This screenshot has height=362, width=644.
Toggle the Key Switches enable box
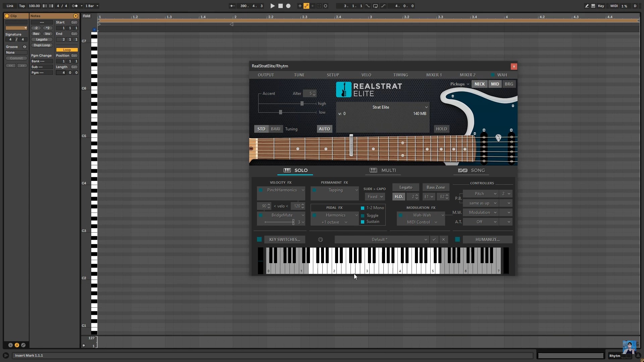(x=259, y=239)
